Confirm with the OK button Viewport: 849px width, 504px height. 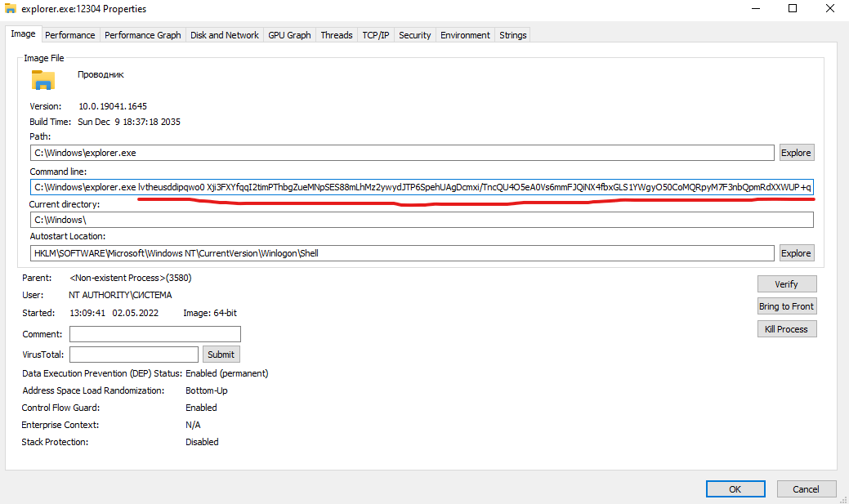point(735,488)
